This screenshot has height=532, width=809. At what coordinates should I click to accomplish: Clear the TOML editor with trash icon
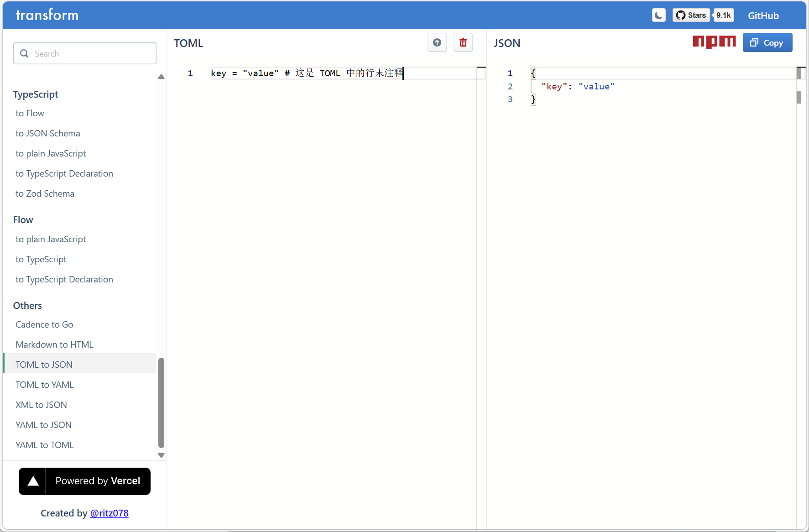[463, 43]
